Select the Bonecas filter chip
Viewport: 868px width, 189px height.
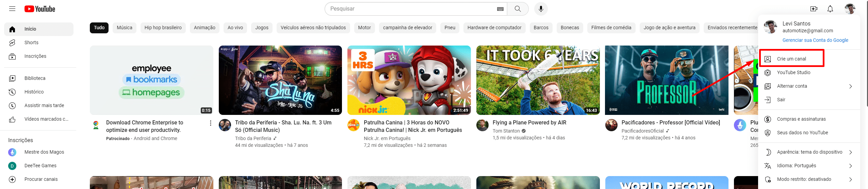(570, 28)
